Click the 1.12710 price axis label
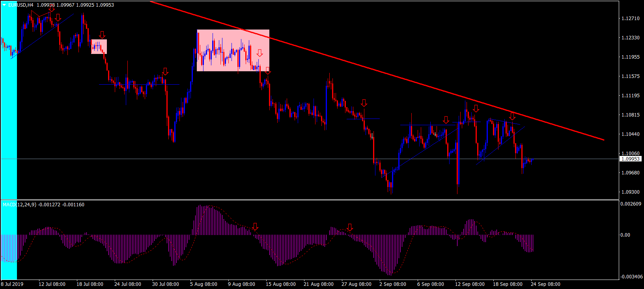 (630, 19)
